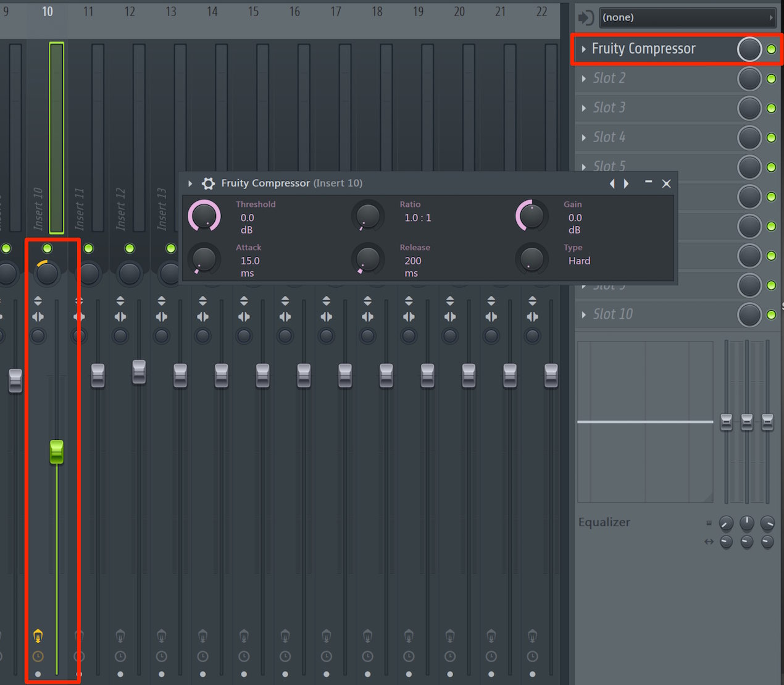The width and height of the screenshot is (784, 685).
Task: Show next preset in Fruity Compressor window
Action: pos(626,183)
